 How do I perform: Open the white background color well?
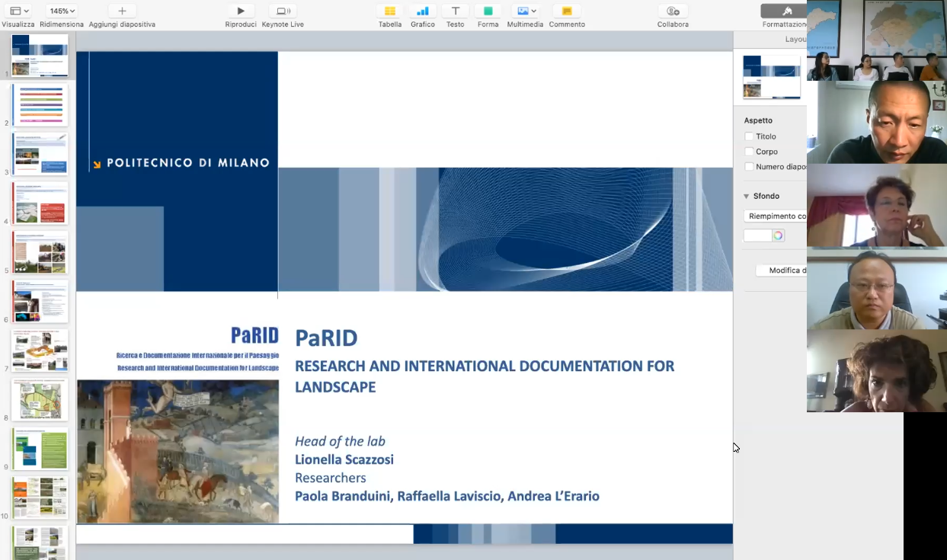[757, 235]
